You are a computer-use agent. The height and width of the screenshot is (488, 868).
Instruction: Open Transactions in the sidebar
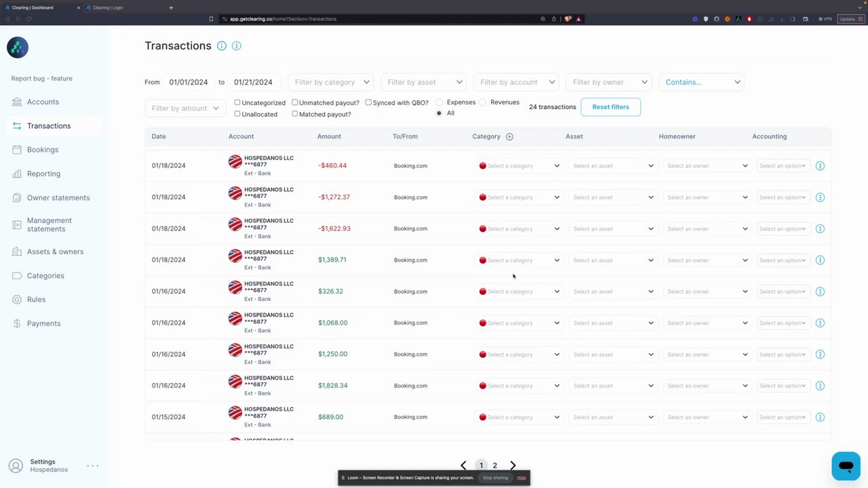coord(55,126)
